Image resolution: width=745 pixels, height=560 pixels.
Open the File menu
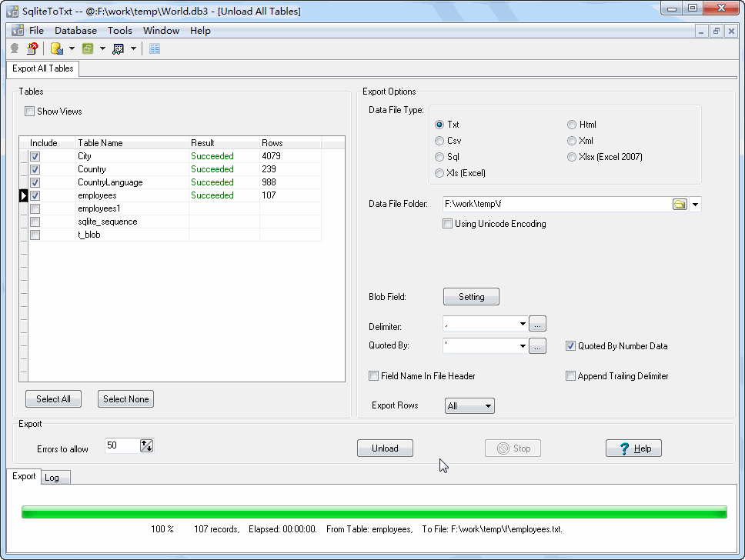pyautogui.click(x=37, y=31)
